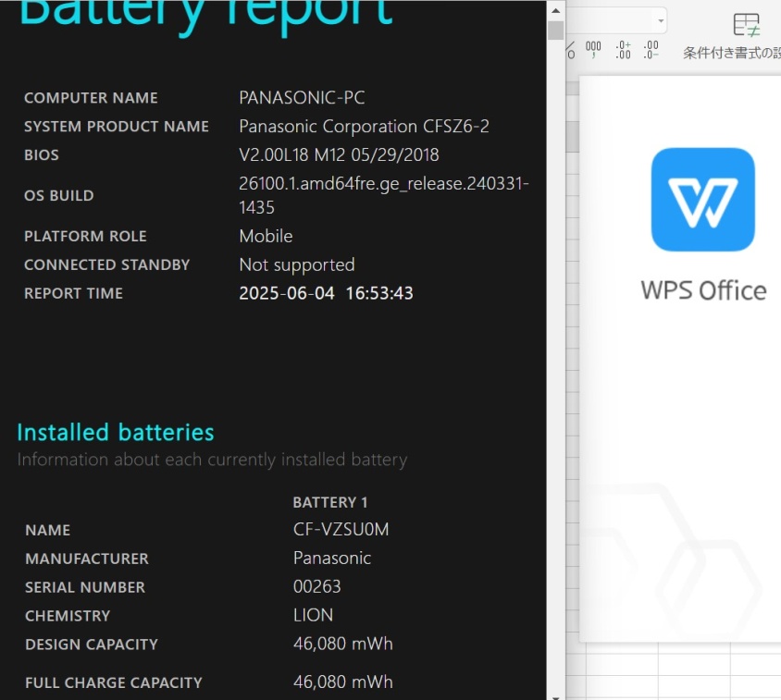Image resolution: width=781 pixels, height=700 pixels.
Task: Click the 'WPS Office' text on splash screen
Action: coord(703,290)
